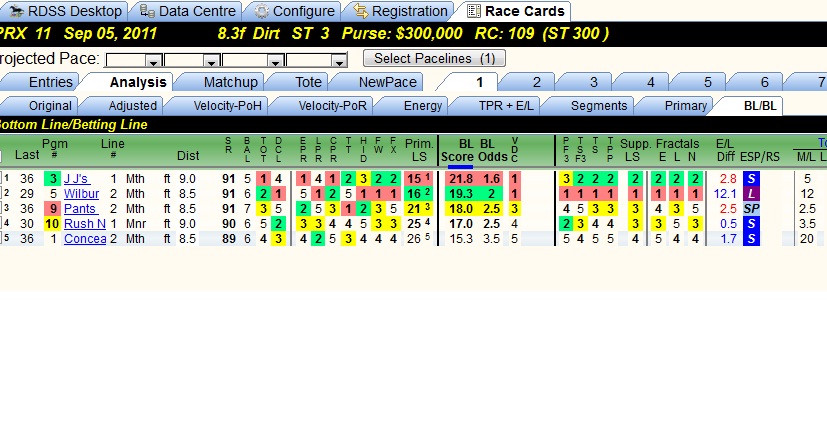Viewport: 827px width, 440px height.
Task: Click the Bottom Line/Betting Line heading
Action: (x=73, y=125)
